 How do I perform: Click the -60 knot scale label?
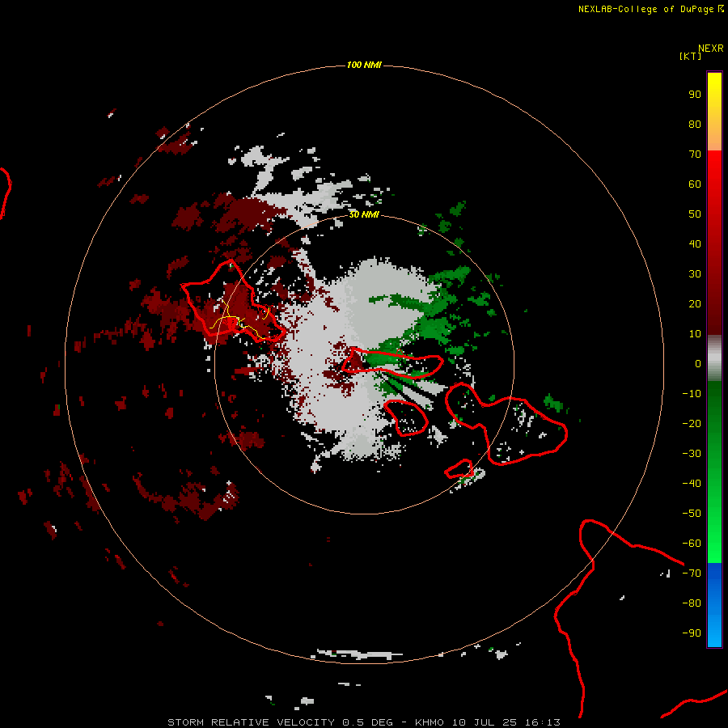point(692,544)
